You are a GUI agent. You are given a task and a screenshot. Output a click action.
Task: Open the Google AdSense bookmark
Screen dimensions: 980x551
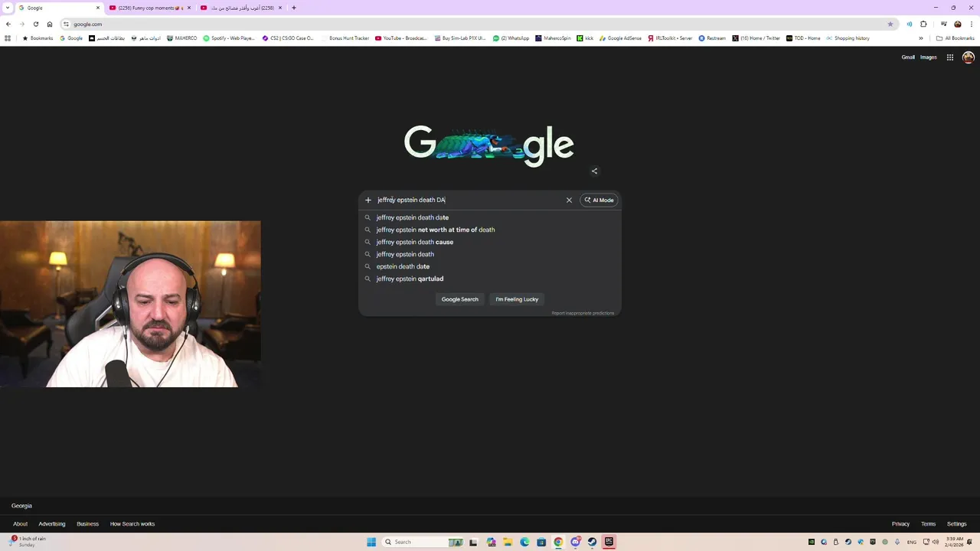coord(621,38)
